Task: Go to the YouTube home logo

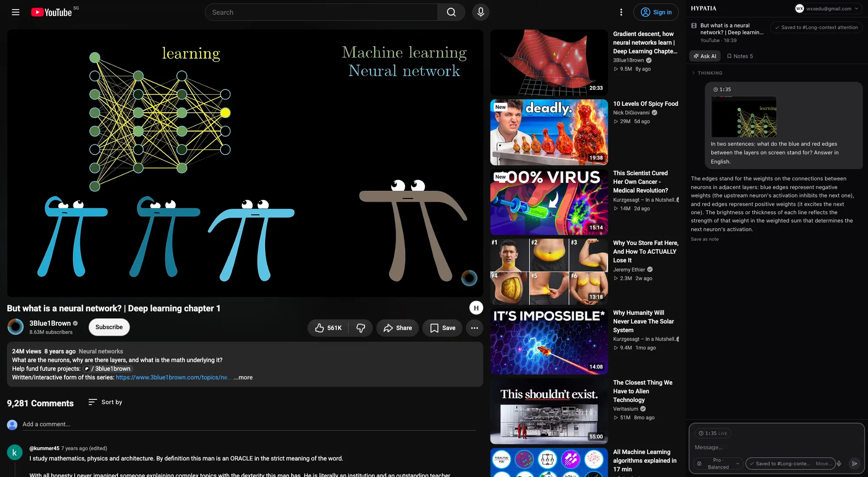Action: click(52, 12)
